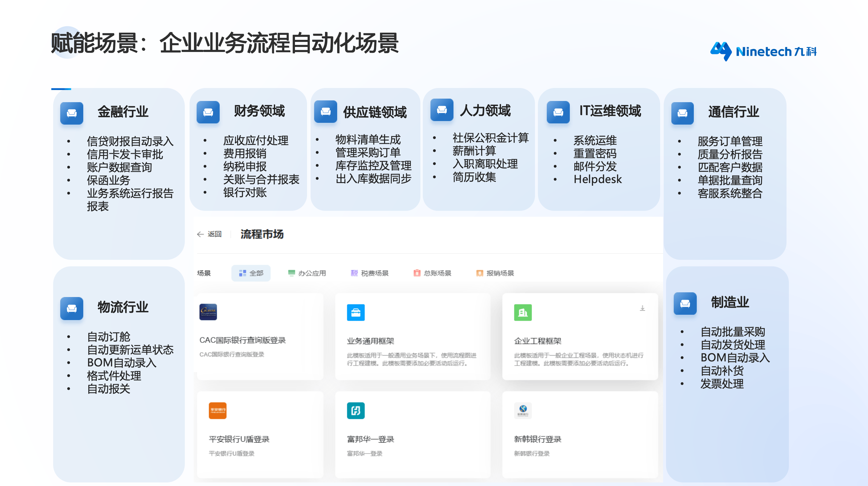Click the back arrow beside 返回
The image size is (868, 486).
pyautogui.click(x=200, y=234)
